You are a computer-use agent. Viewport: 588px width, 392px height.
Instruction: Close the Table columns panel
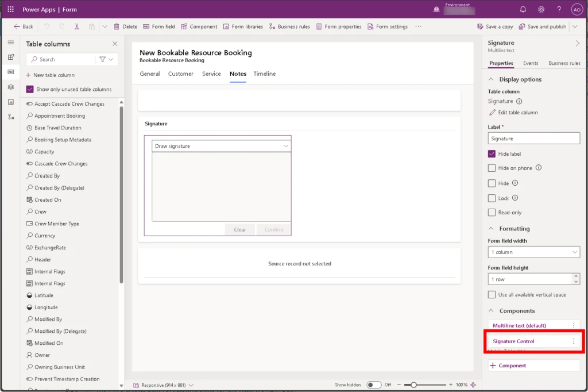(115, 44)
